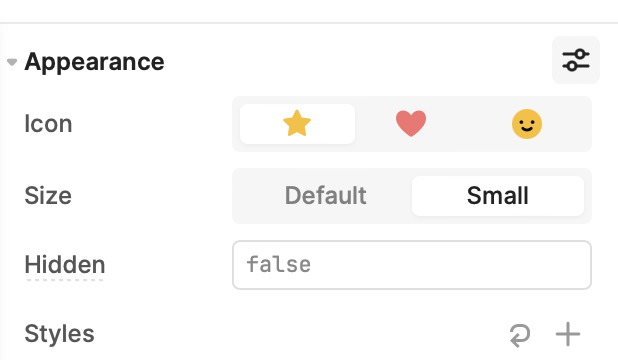
Task: Focus the Hidden value input field
Action: (x=412, y=265)
